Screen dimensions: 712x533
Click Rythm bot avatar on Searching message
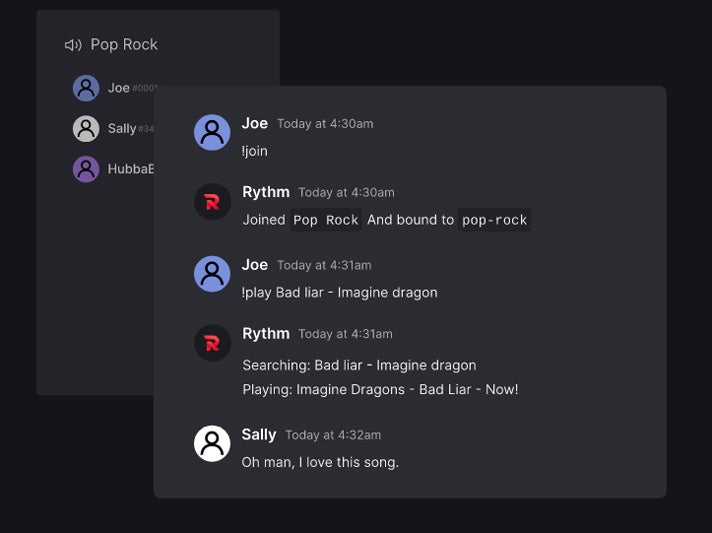(x=212, y=343)
